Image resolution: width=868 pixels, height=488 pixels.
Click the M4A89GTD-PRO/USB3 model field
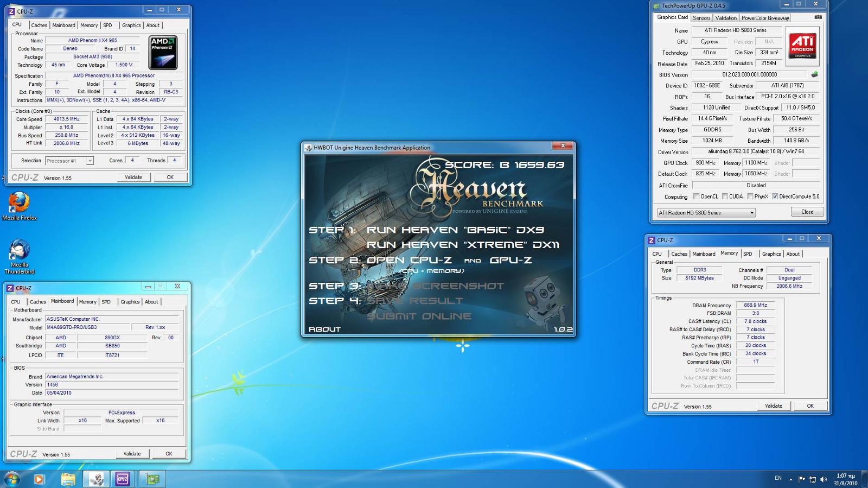(x=87, y=327)
